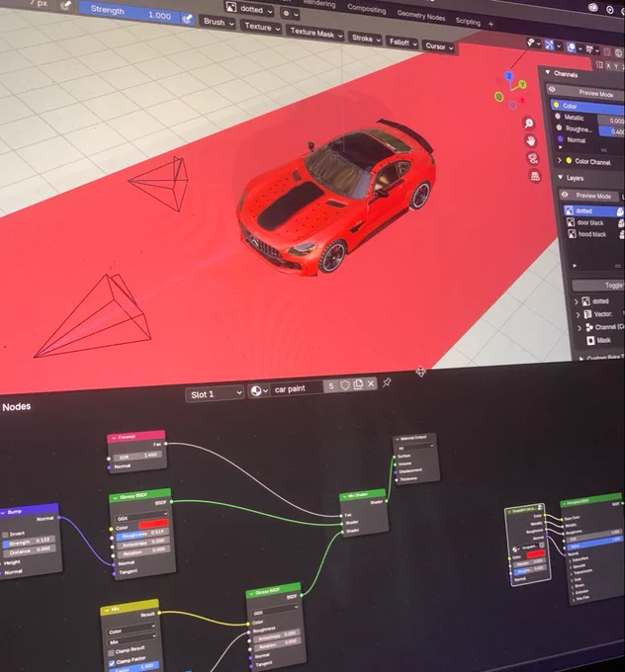The width and height of the screenshot is (625, 672).
Task: Click the object visibility eye-filter icon in header
Action: coord(531,42)
